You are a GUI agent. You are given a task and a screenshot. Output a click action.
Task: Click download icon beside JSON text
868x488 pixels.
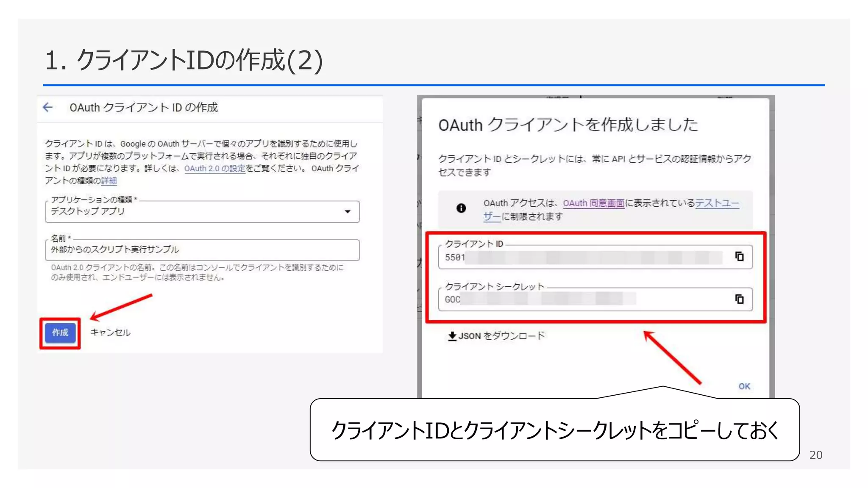pyautogui.click(x=452, y=336)
